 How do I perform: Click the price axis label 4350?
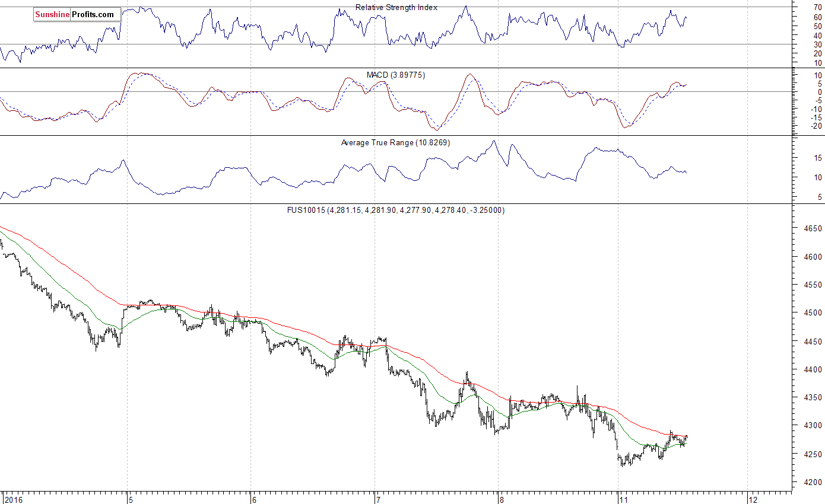point(813,398)
